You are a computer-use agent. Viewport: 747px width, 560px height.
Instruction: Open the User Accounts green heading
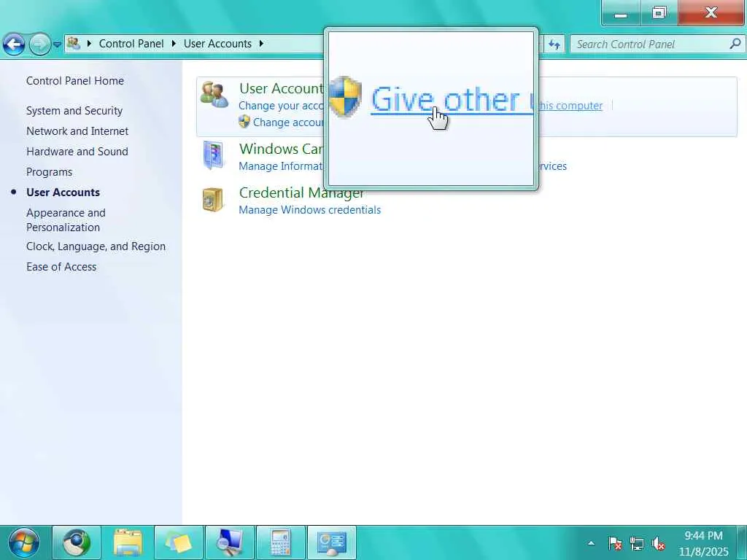click(x=281, y=88)
